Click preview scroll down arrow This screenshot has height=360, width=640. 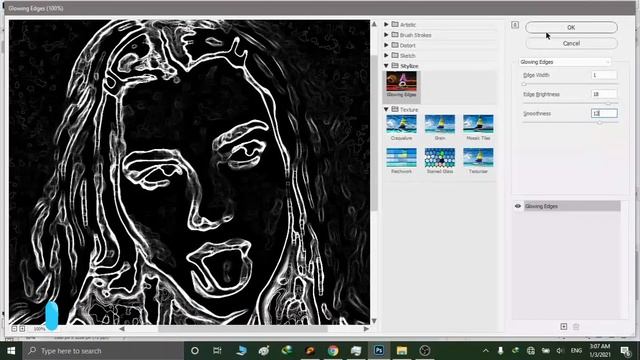point(374,321)
